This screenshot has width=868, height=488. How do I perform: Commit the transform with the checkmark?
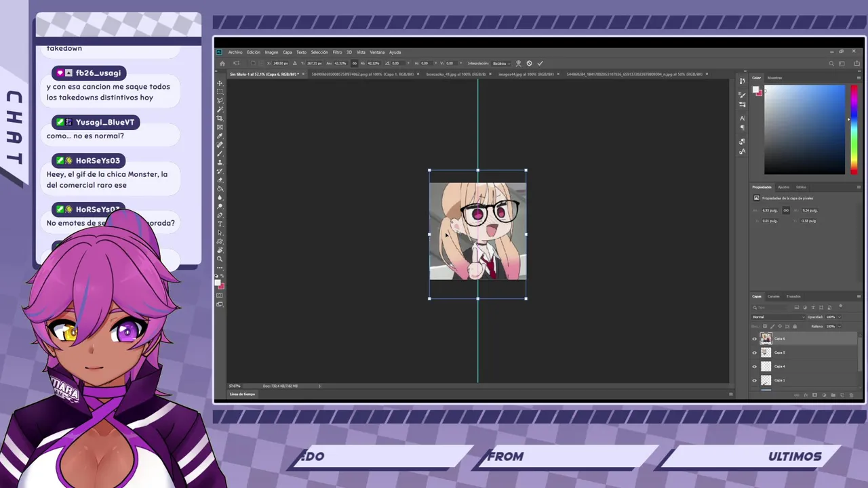(x=540, y=63)
